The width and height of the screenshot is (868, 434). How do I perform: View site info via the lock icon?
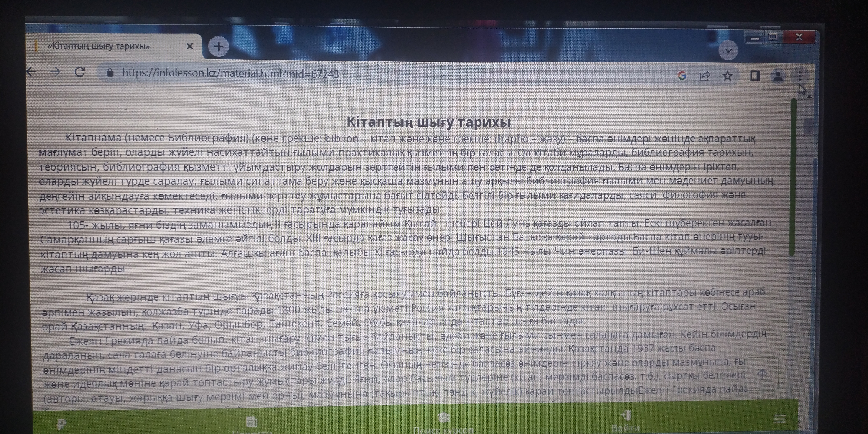110,72
